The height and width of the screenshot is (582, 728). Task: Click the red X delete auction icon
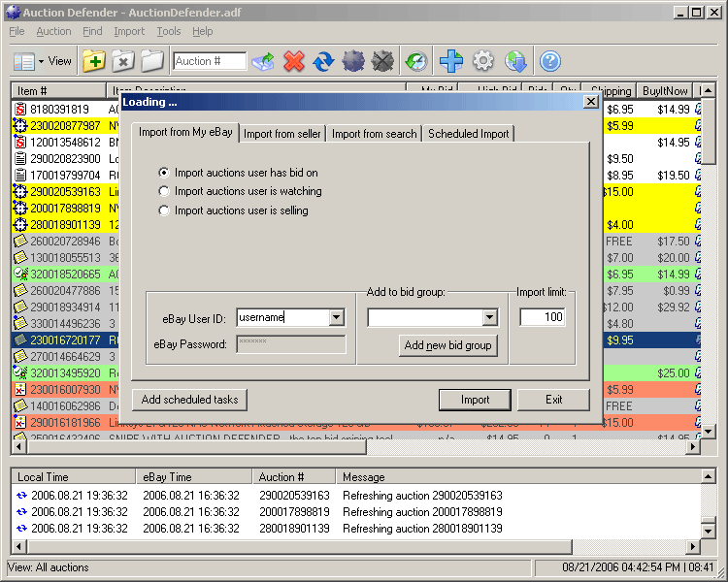point(294,61)
